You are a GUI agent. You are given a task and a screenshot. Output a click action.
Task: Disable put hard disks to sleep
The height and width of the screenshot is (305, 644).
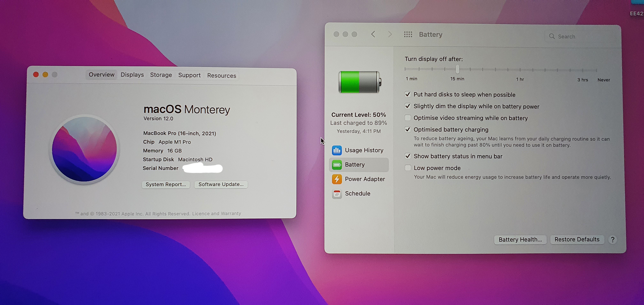point(407,94)
